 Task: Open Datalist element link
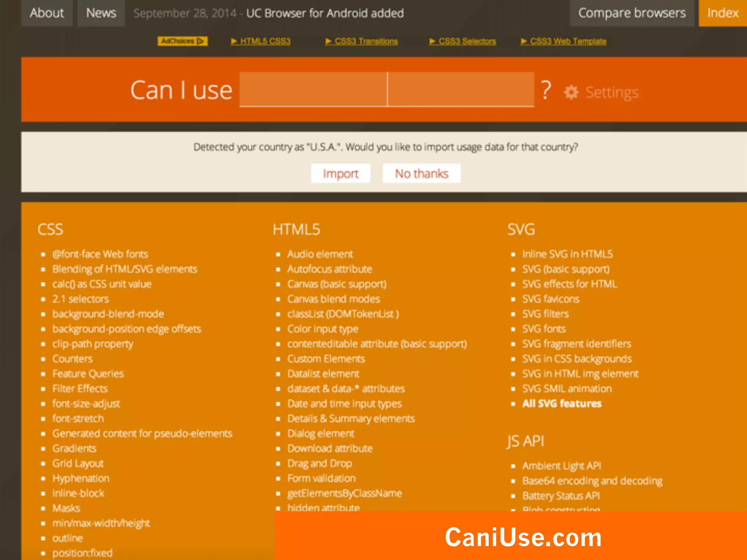coord(323,374)
